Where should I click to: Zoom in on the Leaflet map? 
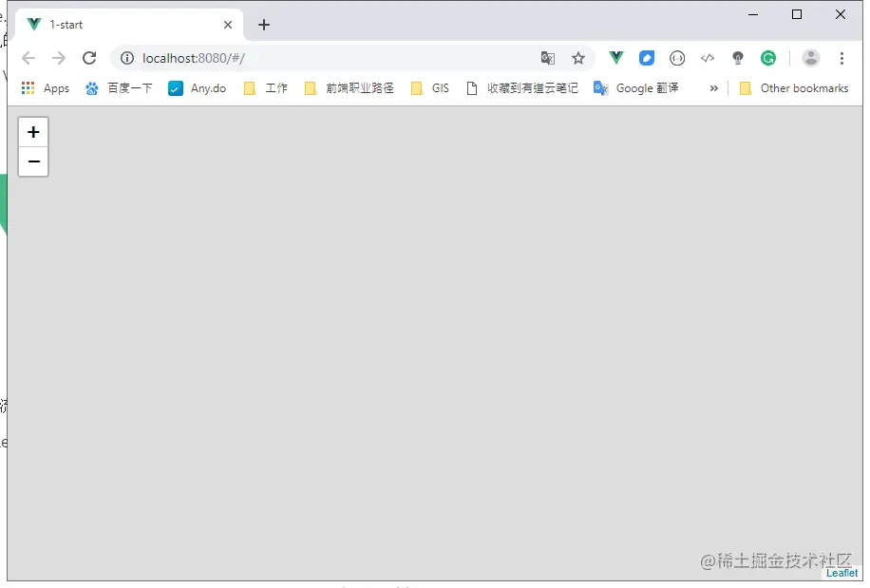pos(33,132)
